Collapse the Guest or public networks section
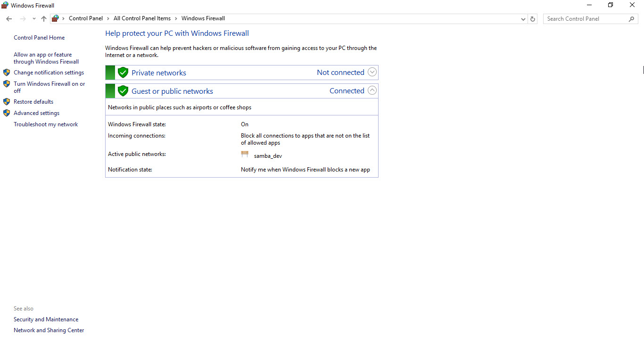 372,90
